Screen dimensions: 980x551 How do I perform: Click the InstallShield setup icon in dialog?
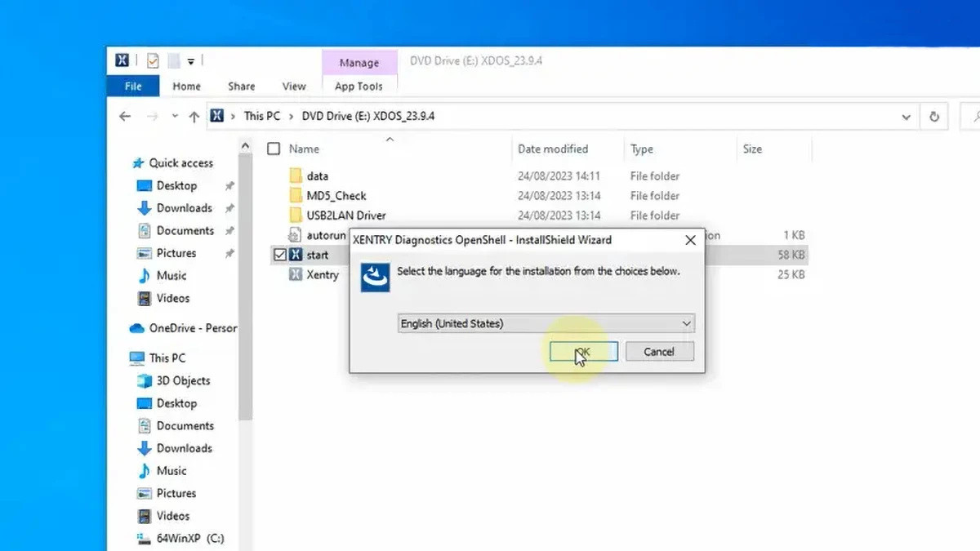(x=374, y=276)
